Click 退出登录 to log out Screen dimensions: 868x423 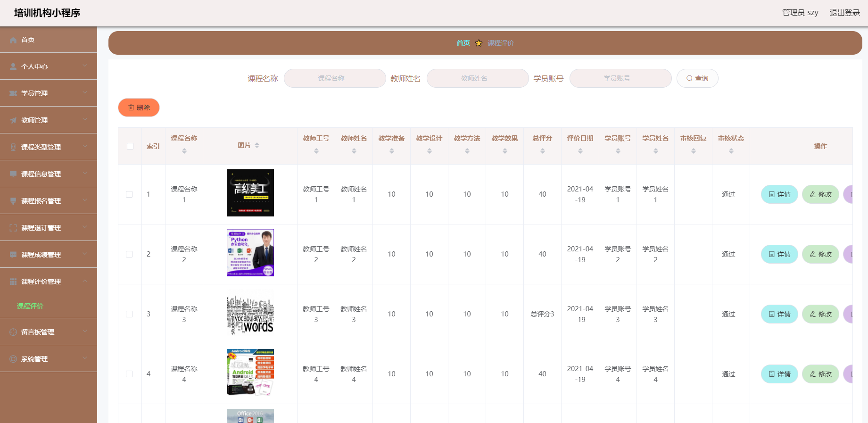[x=844, y=13]
